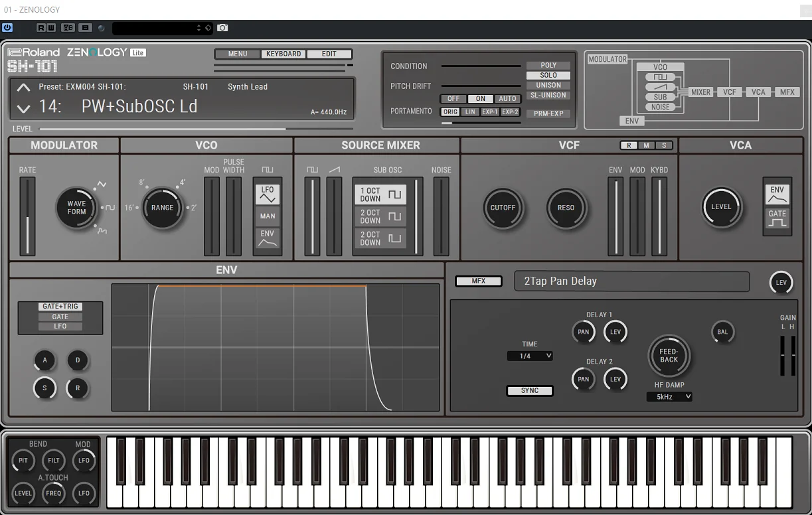Image resolution: width=812 pixels, height=515 pixels.
Task: Click the WAVE FORM knob in Modulator
Action: 77,208
